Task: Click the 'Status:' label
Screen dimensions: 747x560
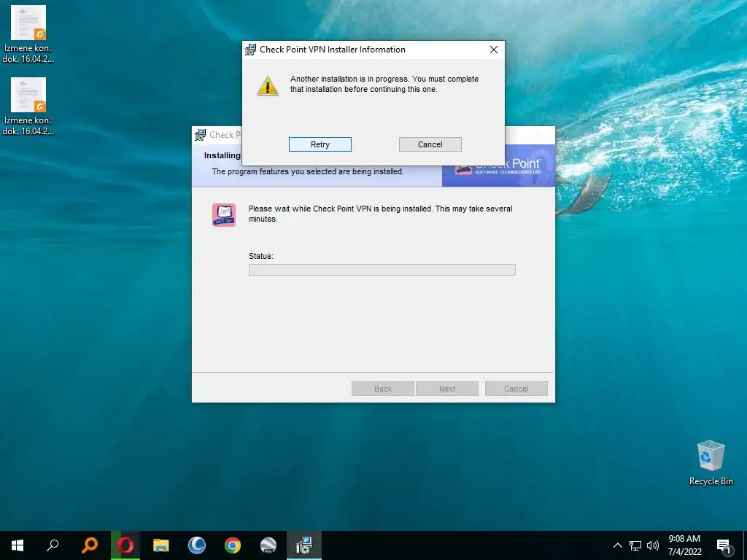Action: coord(261,256)
